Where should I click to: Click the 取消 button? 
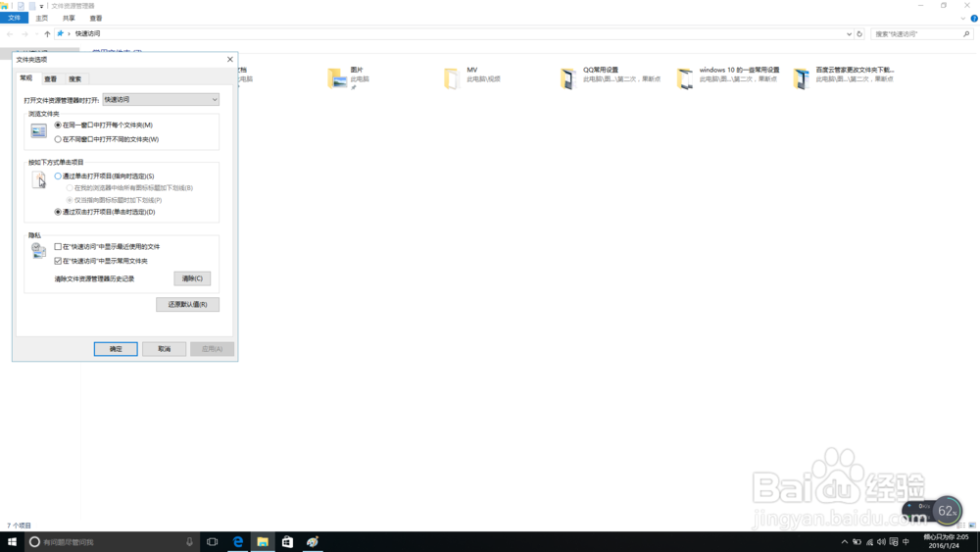[x=164, y=349]
